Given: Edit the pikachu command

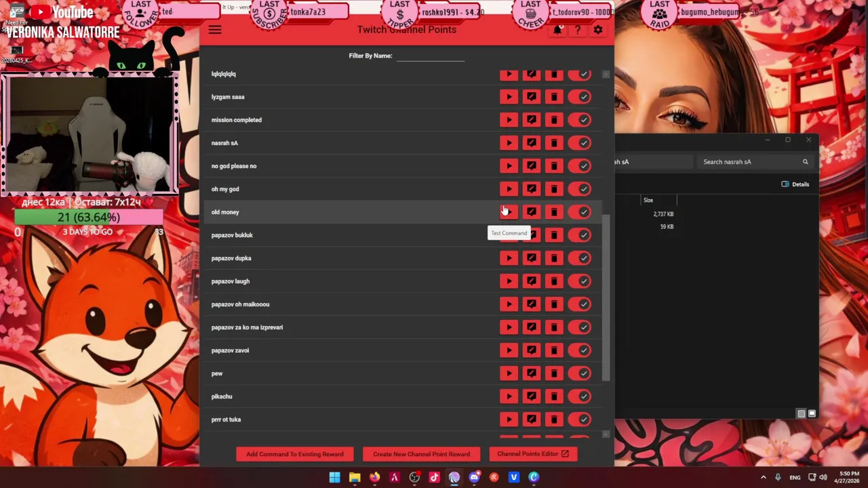Looking at the screenshot, I should click(532, 396).
